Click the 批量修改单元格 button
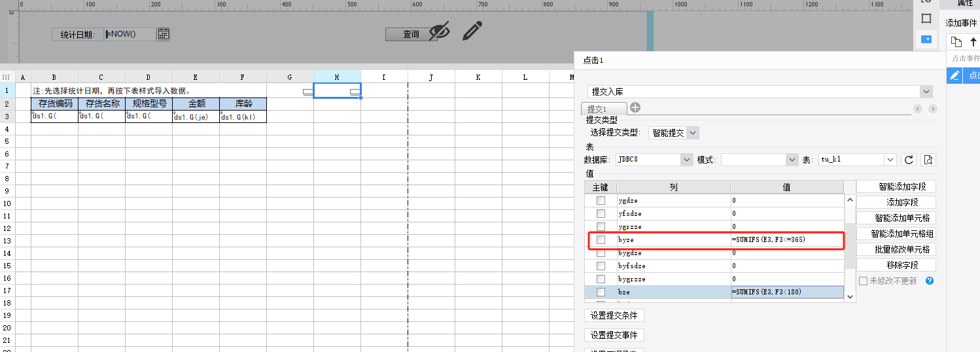Image resolution: width=980 pixels, height=352 pixels. 896,249
